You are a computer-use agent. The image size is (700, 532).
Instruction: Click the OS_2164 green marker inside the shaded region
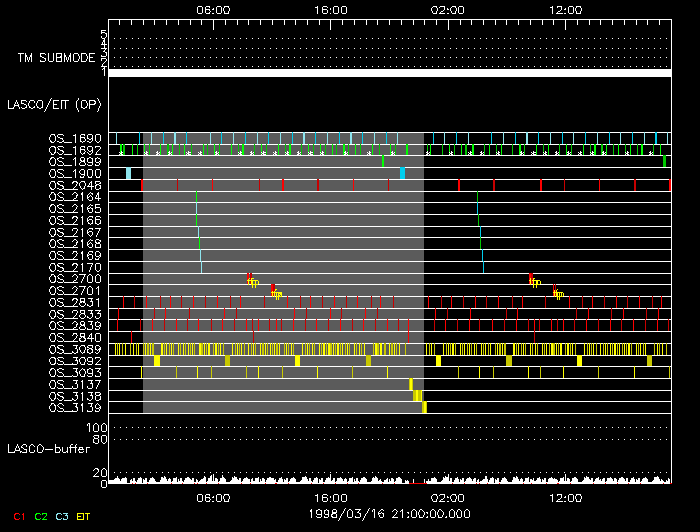coord(196,197)
